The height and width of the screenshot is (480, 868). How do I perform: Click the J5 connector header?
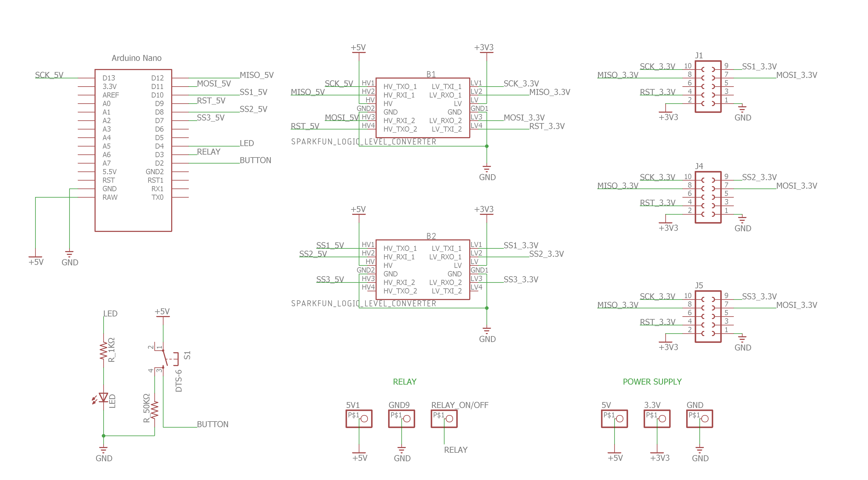[x=708, y=316]
